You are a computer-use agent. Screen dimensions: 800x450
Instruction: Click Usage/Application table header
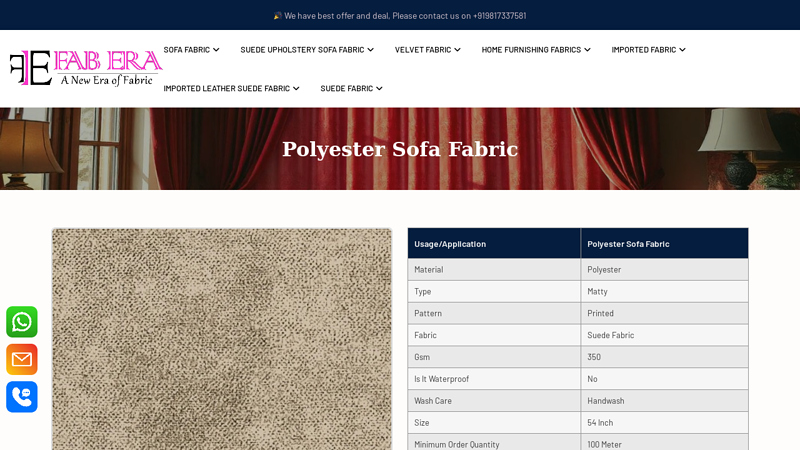494,243
